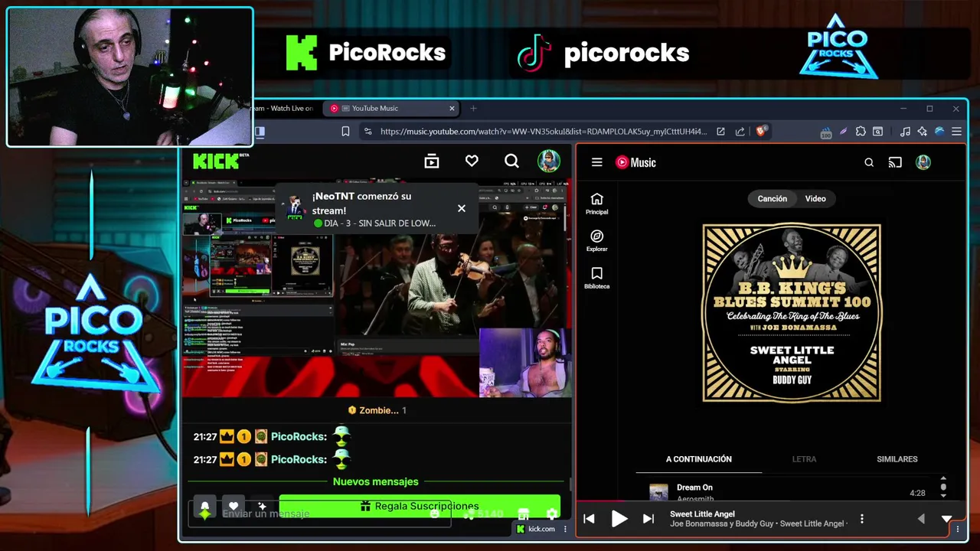The height and width of the screenshot is (551, 980).
Task: Open new browser tab
Action: [473, 109]
